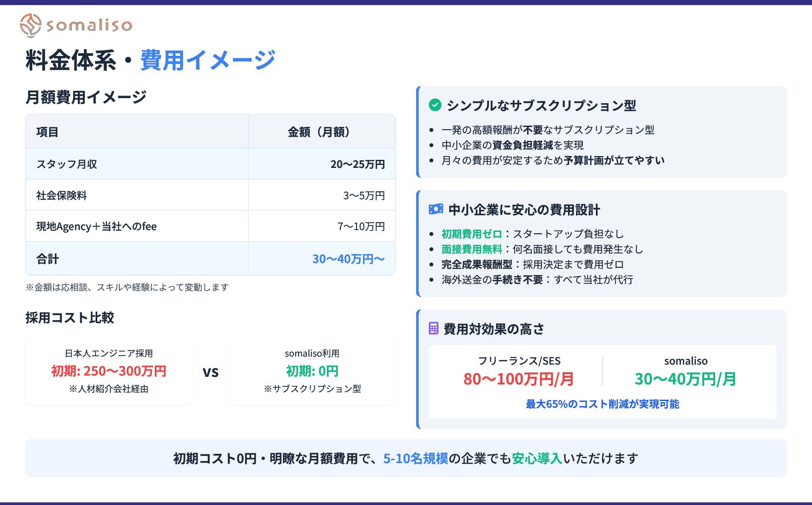The image size is (812, 505).
Task: Click the red 80〜100万円/月 figure
Action: [x=518, y=379]
